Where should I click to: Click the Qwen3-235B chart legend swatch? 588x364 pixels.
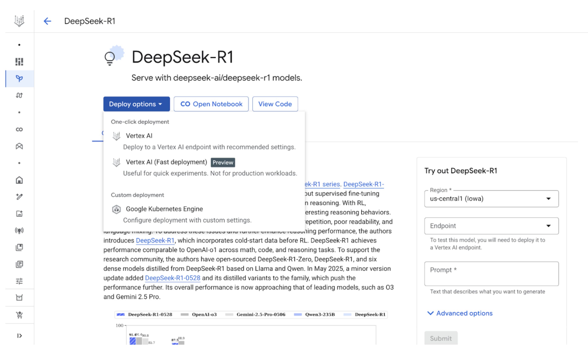point(298,315)
